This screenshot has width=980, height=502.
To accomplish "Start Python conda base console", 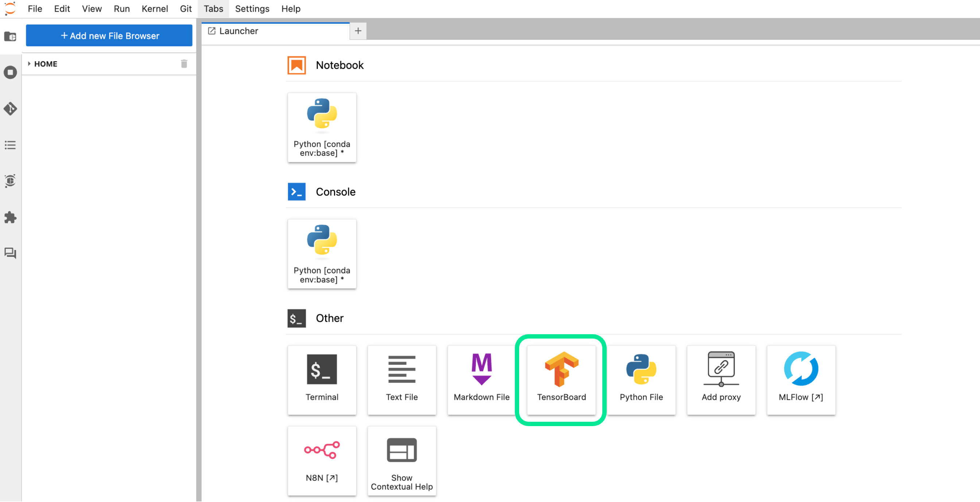I will click(322, 254).
